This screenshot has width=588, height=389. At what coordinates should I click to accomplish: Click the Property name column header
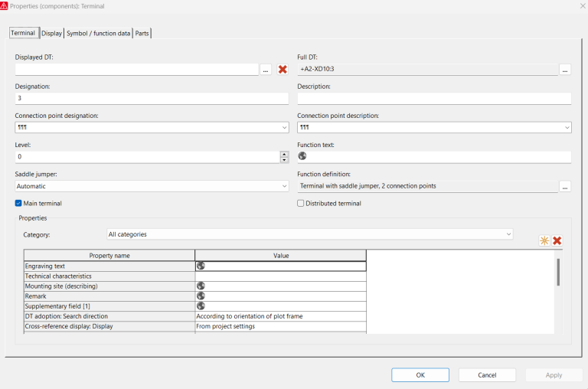tap(109, 256)
